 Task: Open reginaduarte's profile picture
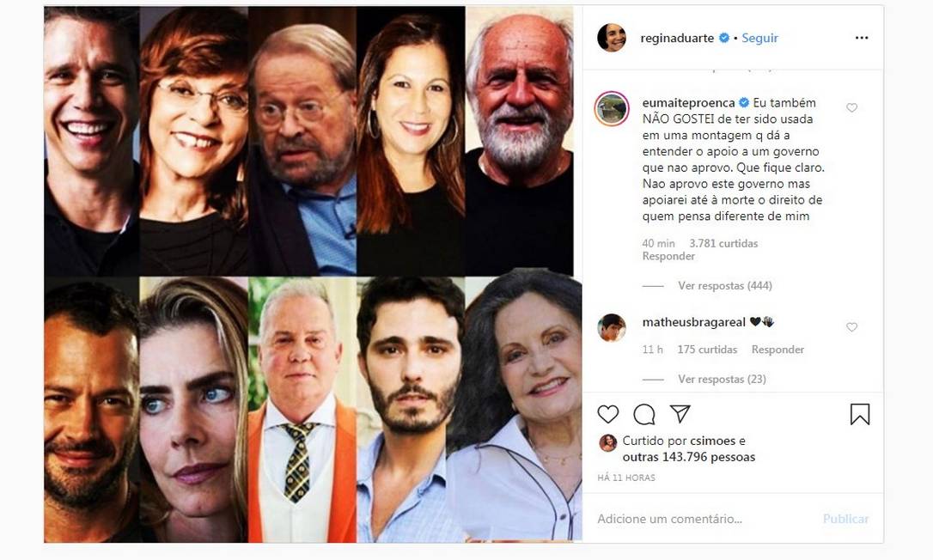[x=612, y=38]
